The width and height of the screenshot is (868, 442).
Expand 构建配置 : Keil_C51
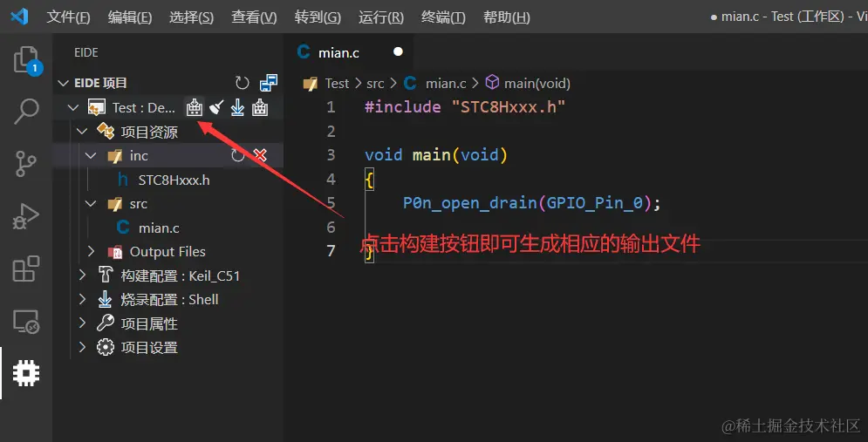point(83,275)
